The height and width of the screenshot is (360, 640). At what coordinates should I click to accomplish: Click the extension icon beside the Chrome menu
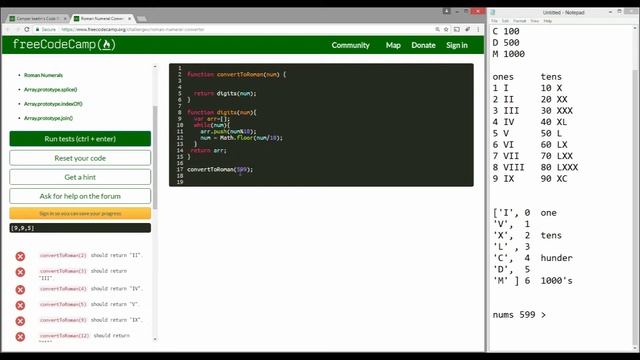468,29
